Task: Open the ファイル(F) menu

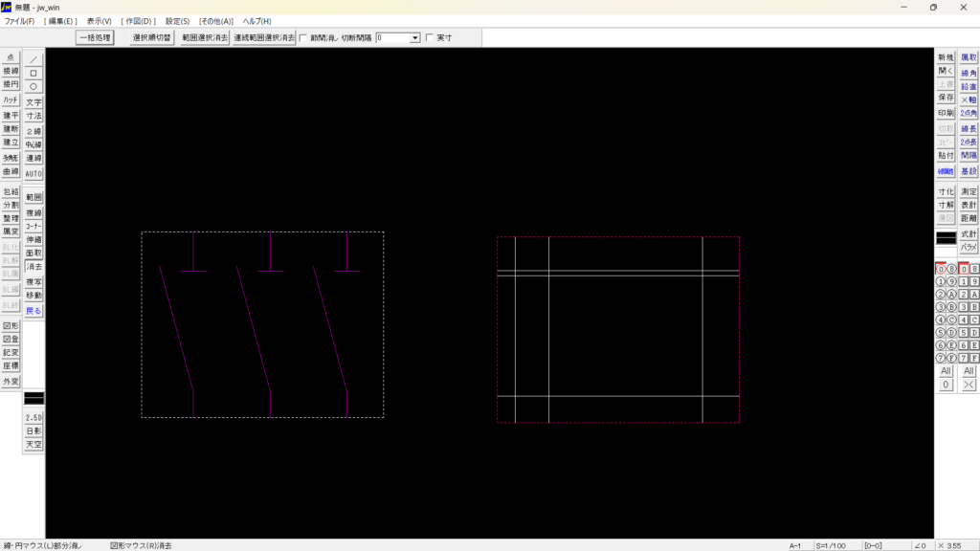Action: 19,21
